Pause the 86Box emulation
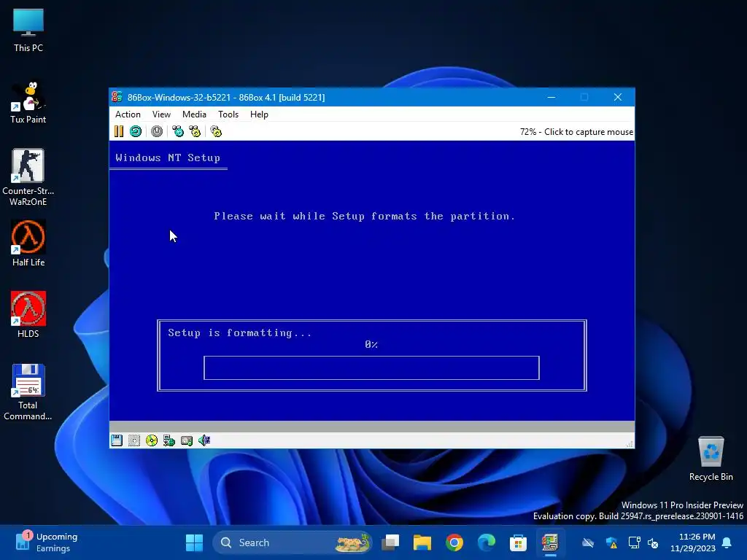This screenshot has width=747, height=560. 119,131
